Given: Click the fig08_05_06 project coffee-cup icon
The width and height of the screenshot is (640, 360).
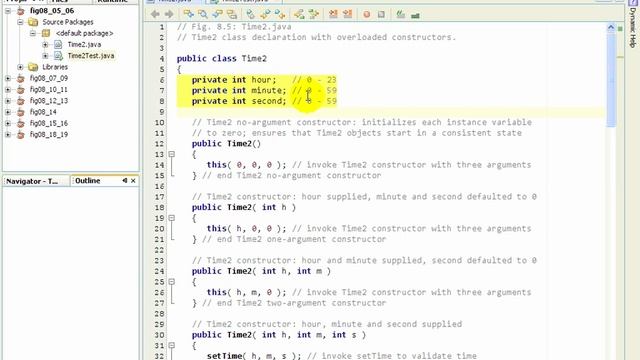Looking at the screenshot, I should [20, 11].
